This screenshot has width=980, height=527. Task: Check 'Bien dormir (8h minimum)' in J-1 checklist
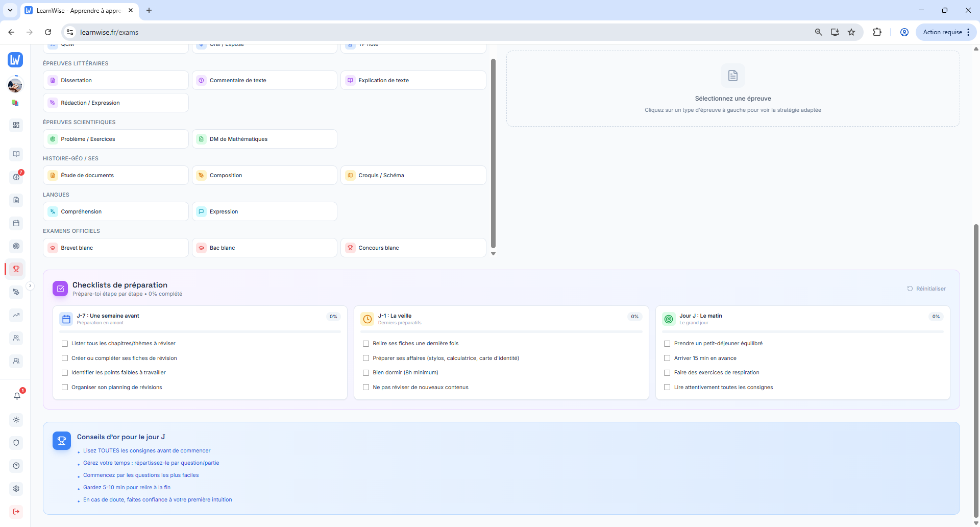[366, 373]
